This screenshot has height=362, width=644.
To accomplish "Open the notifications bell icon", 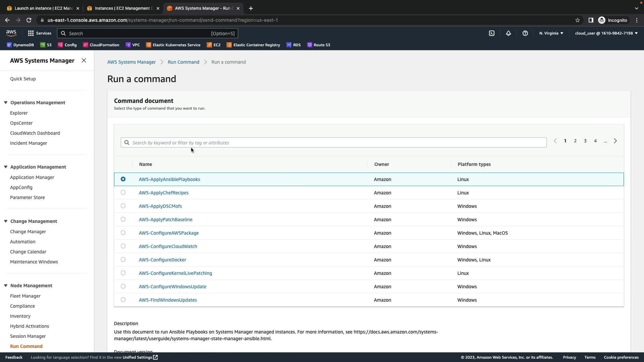I will pyautogui.click(x=508, y=33).
